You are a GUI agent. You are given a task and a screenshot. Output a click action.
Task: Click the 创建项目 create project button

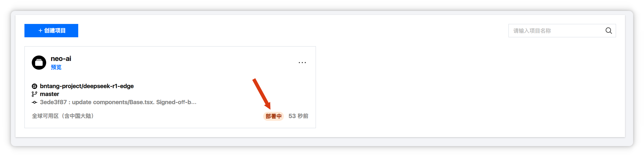tap(51, 30)
